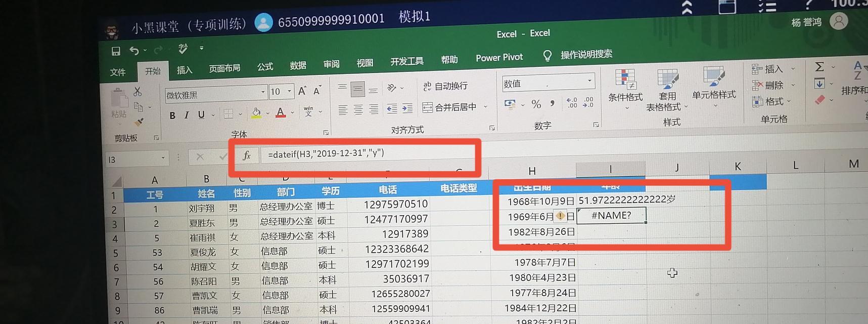Screen dimensions: 868x324
Task: Align text to right
Action: (374, 109)
